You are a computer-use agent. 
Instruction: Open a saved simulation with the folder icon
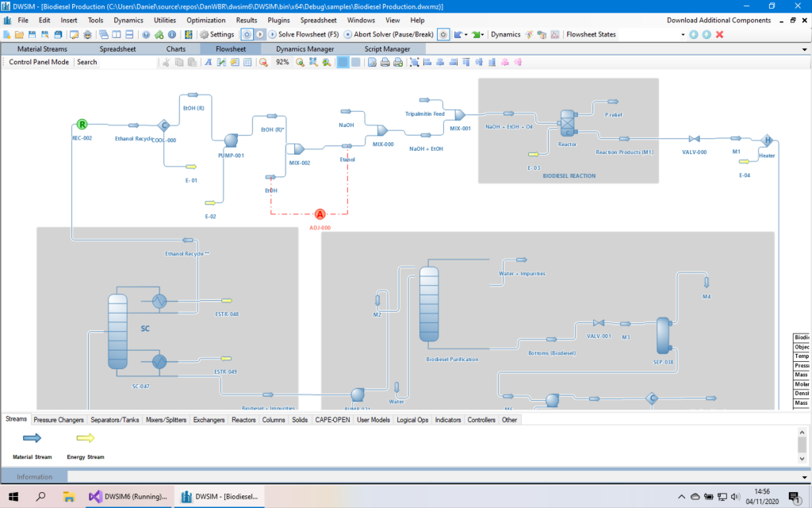[21, 34]
